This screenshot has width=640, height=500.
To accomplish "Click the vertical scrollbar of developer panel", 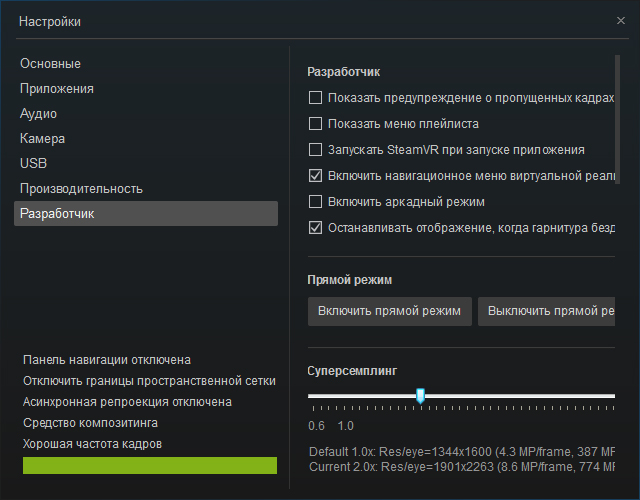I will (x=618, y=119).
